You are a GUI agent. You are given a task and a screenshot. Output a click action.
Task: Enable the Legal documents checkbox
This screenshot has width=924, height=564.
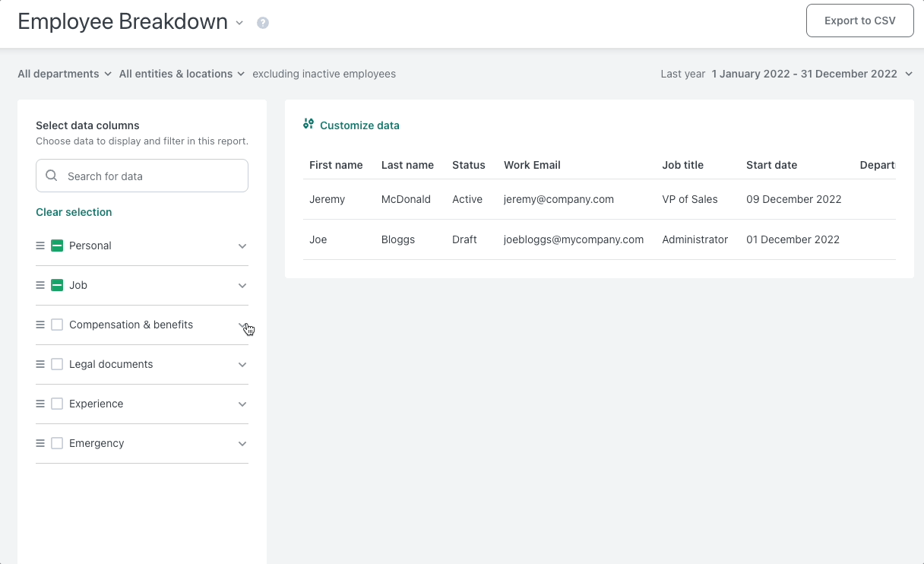coord(57,364)
